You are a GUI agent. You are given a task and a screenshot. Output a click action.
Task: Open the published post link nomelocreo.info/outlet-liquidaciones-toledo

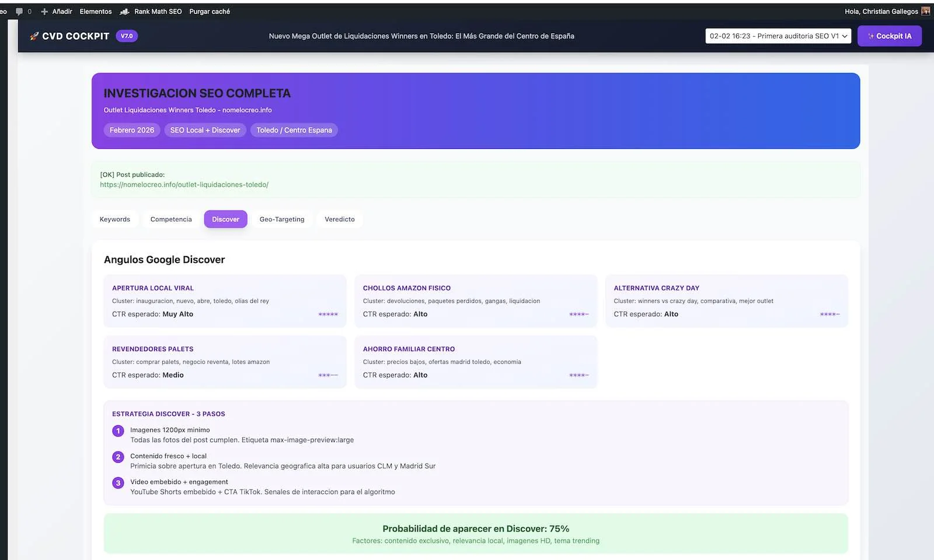point(184,184)
